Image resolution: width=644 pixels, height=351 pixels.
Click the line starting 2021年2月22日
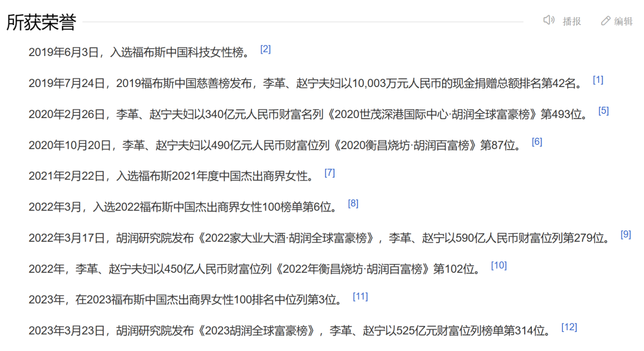coord(171,176)
